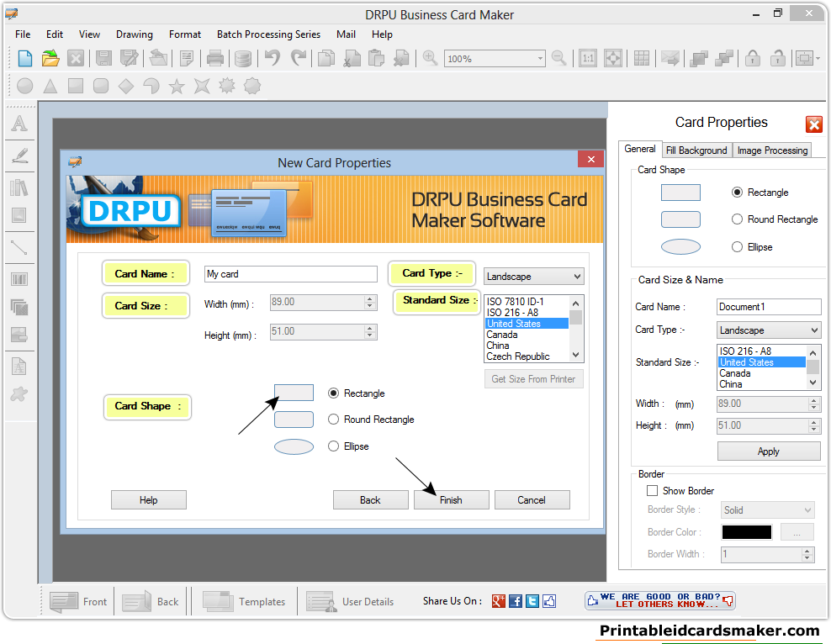This screenshot has width=831, height=644.
Task: Select Round Rectangle in Card Properties panel
Action: [737, 219]
